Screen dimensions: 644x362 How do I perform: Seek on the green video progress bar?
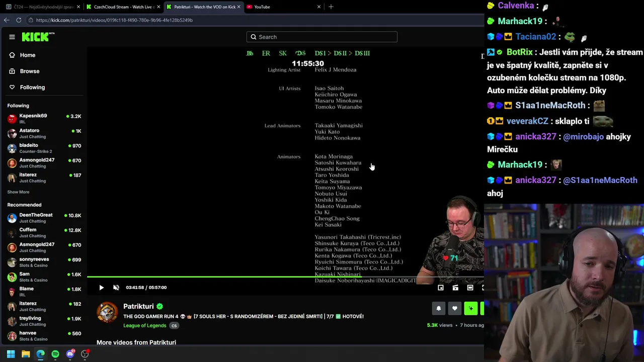285,277
